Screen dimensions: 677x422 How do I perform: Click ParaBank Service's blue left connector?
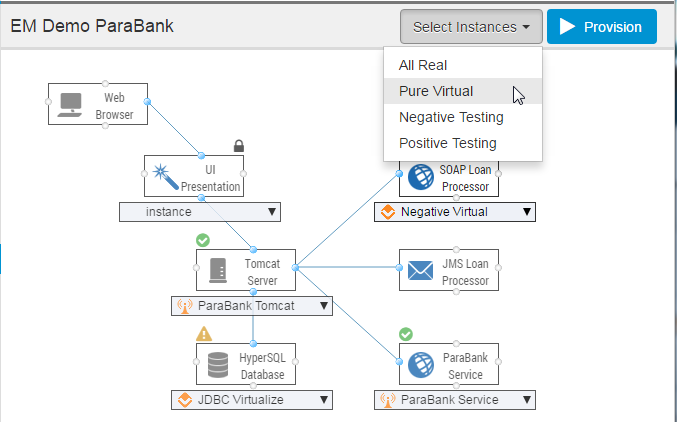pyautogui.click(x=399, y=362)
